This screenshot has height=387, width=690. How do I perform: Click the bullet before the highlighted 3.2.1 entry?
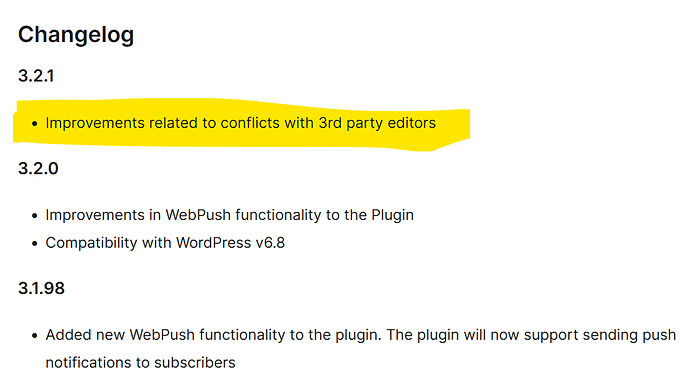tap(35, 124)
